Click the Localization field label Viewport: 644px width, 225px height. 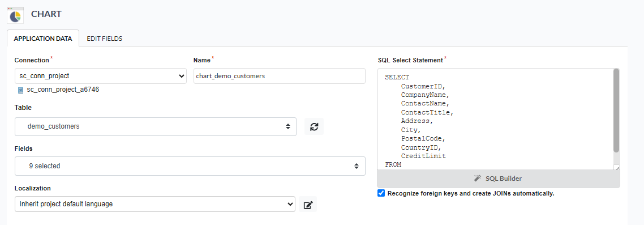pyautogui.click(x=33, y=188)
